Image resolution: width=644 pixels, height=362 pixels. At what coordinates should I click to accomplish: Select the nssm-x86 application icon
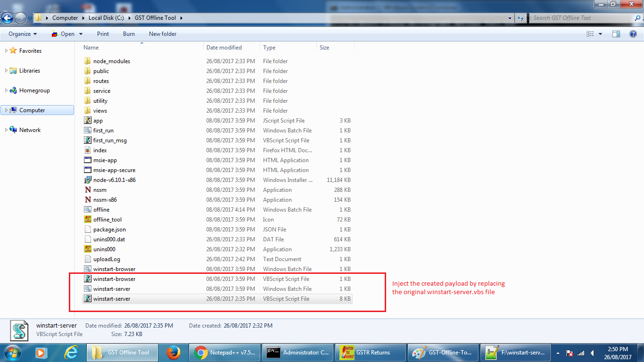point(87,200)
